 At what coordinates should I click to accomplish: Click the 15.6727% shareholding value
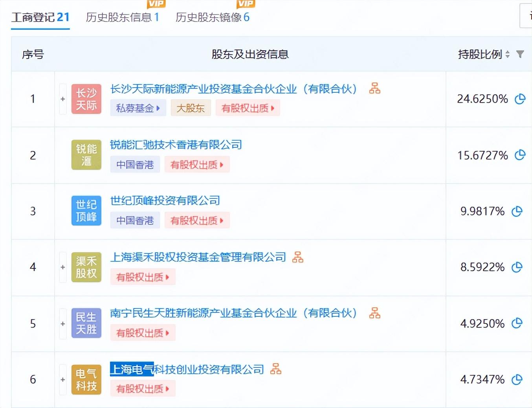(482, 155)
